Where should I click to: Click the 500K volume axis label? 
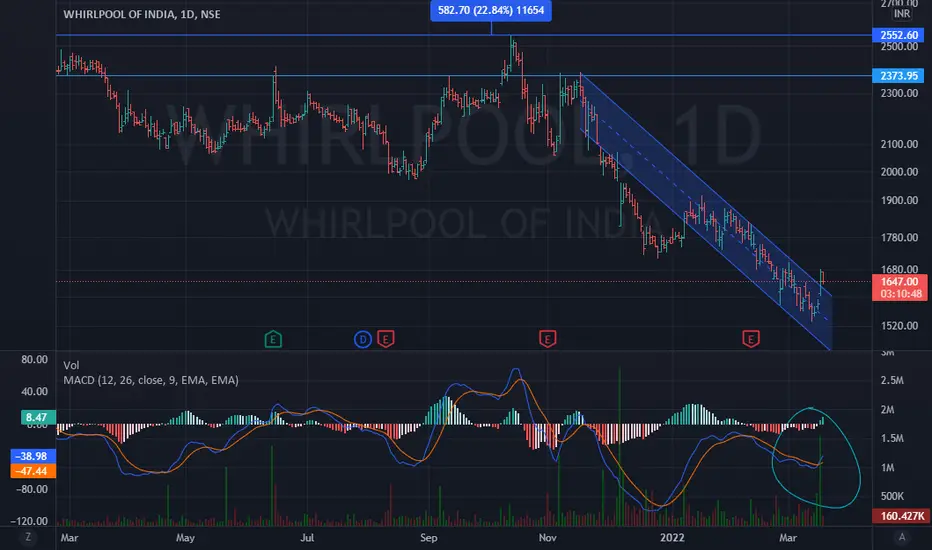[x=892, y=496]
